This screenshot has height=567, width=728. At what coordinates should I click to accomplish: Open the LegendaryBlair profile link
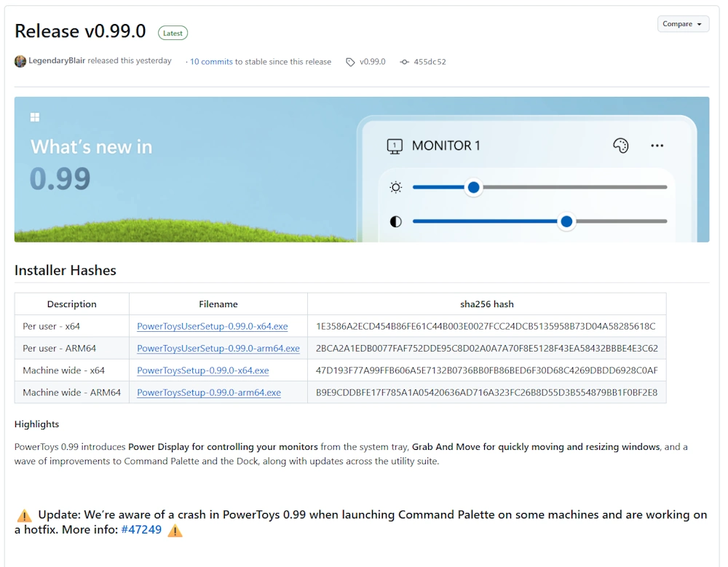click(x=57, y=61)
